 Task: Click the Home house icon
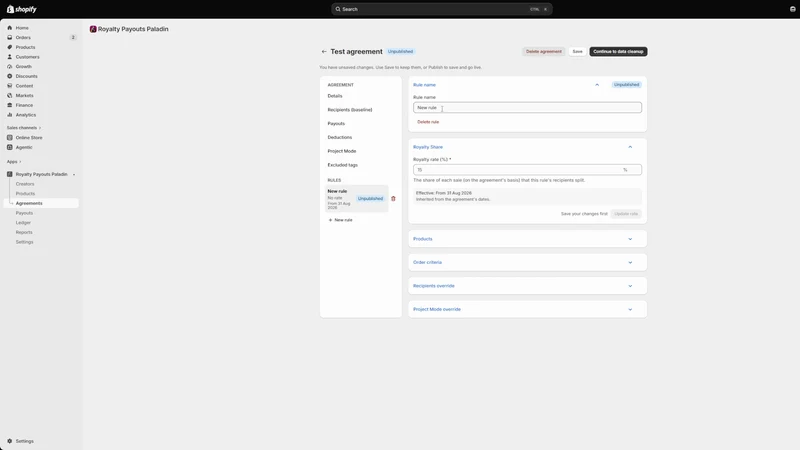[10, 28]
